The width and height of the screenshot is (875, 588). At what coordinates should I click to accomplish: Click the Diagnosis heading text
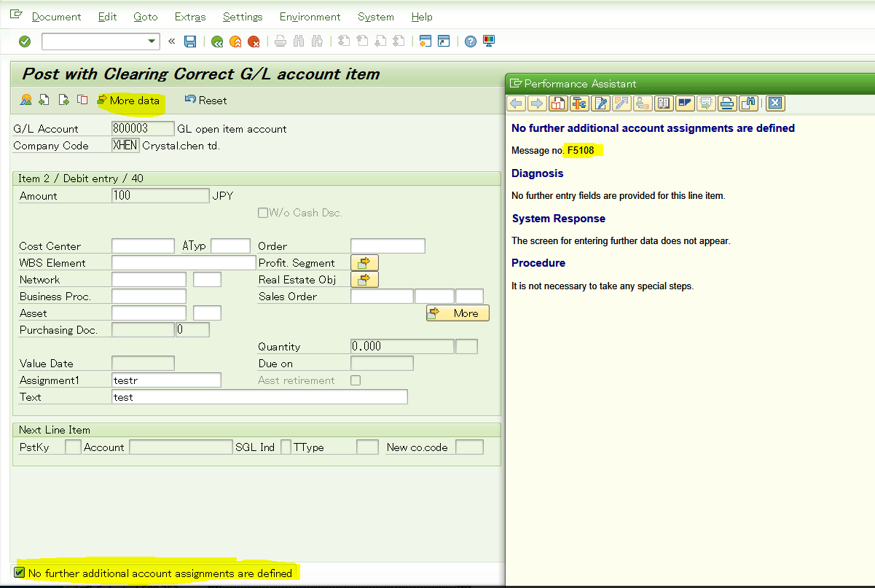coord(538,173)
